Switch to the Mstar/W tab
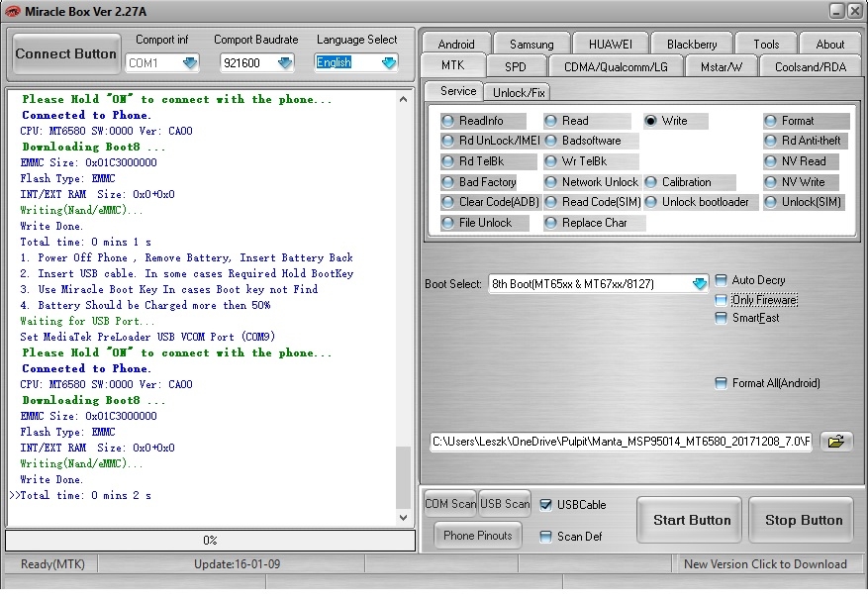Screen dimensions: 868x601 722,67
